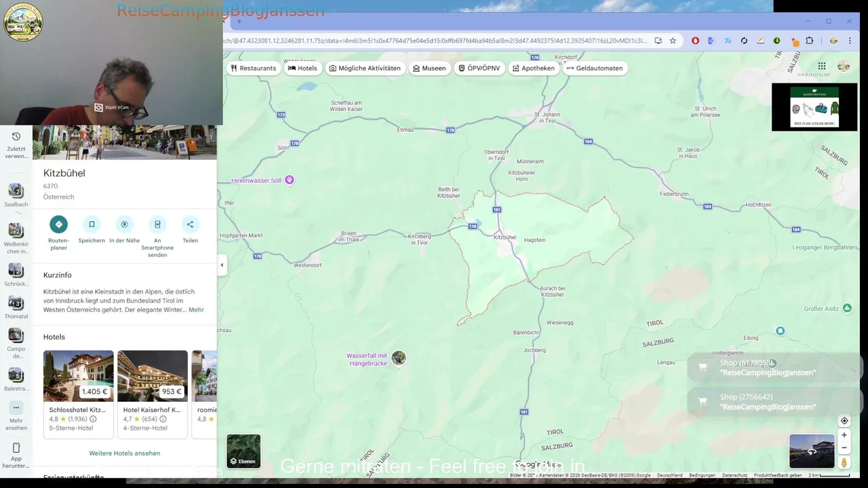The image size is (868, 488).
Task: Open the Google account avatar on the map
Action: pos(844,66)
